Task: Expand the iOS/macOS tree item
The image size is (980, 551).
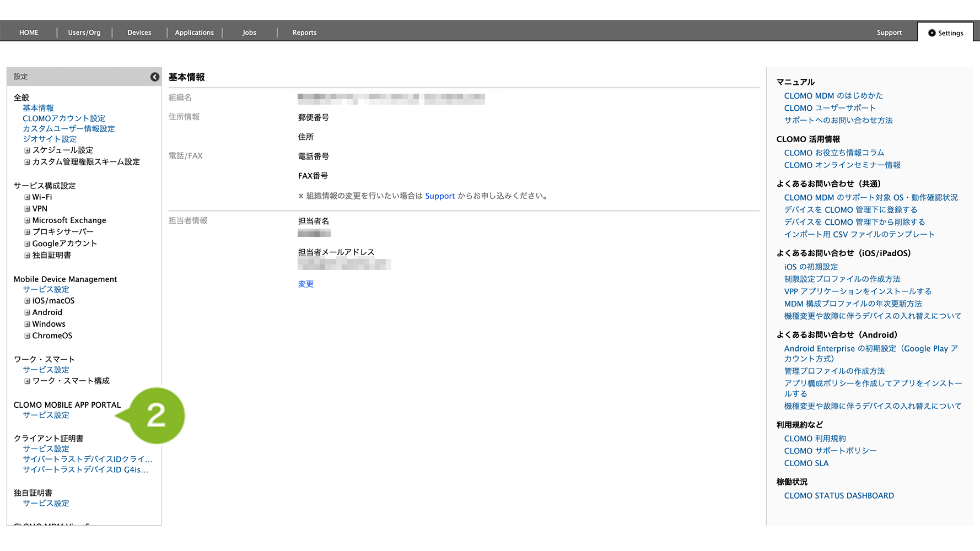Action: click(x=27, y=301)
